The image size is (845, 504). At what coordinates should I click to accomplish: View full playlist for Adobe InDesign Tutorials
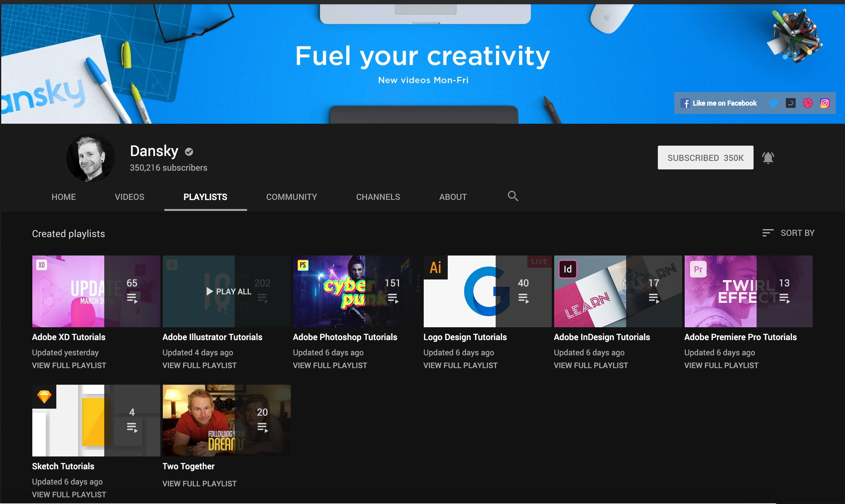(x=591, y=365)
